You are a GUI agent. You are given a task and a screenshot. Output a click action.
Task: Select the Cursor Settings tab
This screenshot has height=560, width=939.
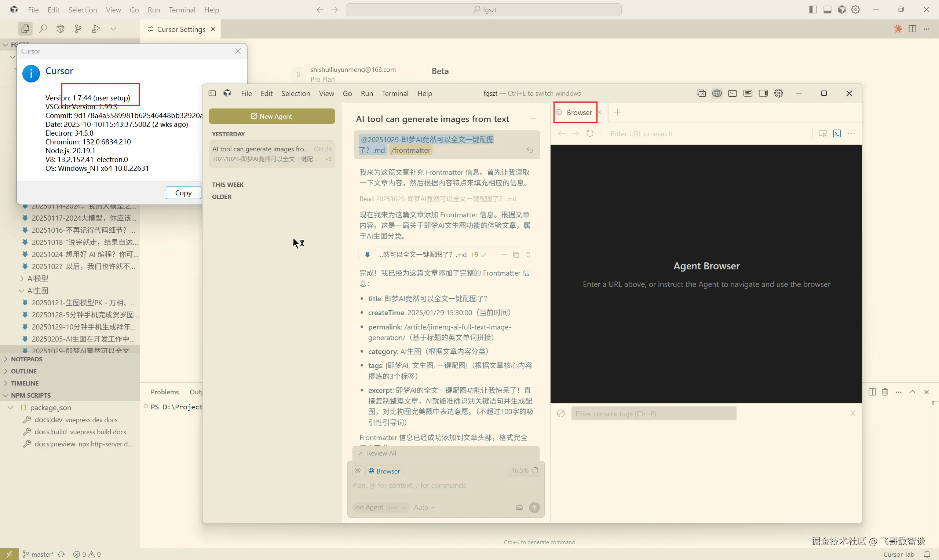click(180, 29)
